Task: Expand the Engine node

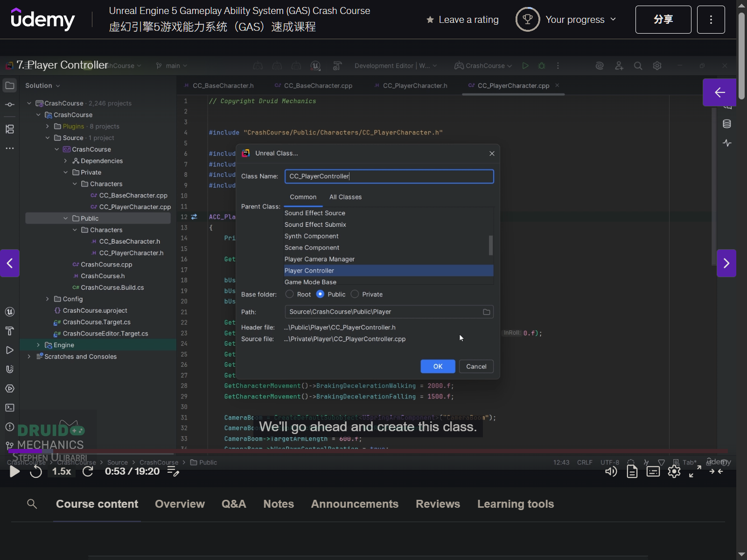Action: [38, 345]
